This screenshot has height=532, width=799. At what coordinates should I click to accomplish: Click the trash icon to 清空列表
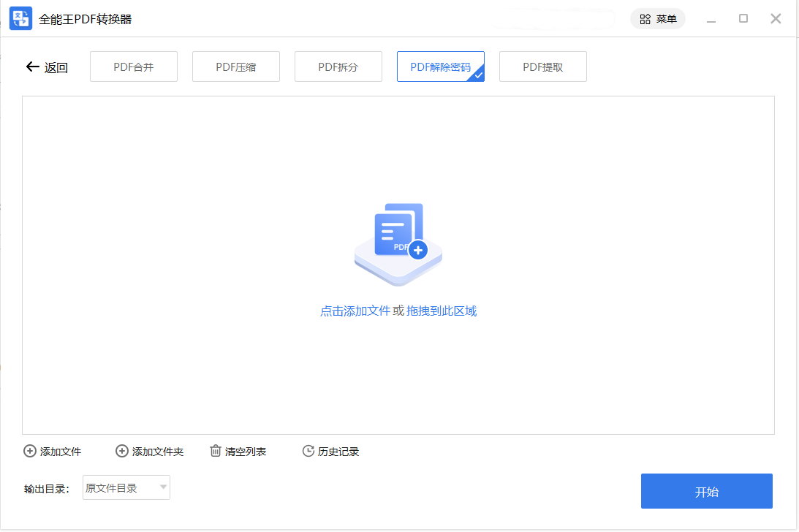tap(214, 451)
